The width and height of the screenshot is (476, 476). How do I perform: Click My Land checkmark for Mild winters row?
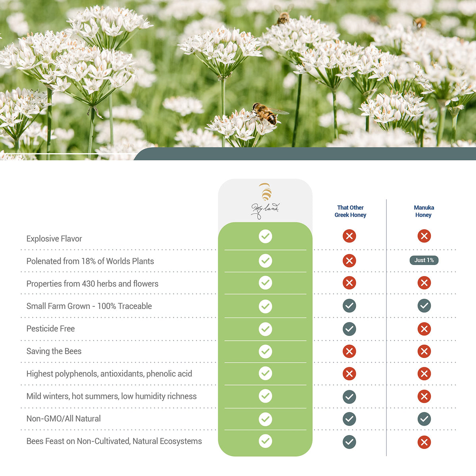[x=265, y=396]
